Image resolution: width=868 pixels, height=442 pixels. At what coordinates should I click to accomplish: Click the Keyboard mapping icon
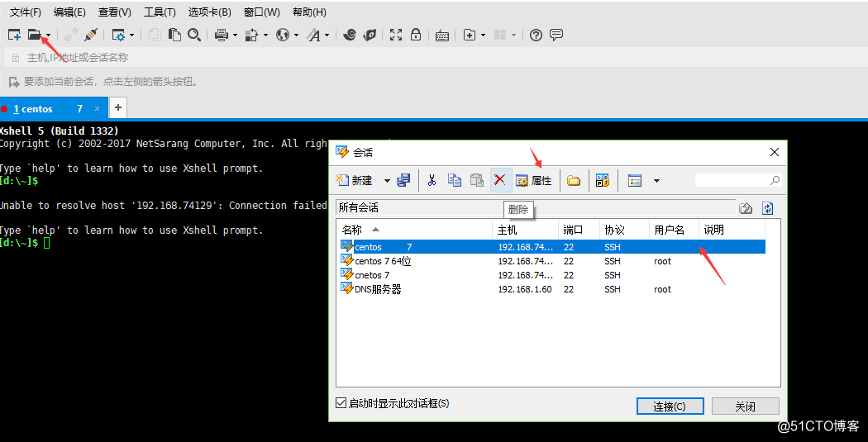441,36
